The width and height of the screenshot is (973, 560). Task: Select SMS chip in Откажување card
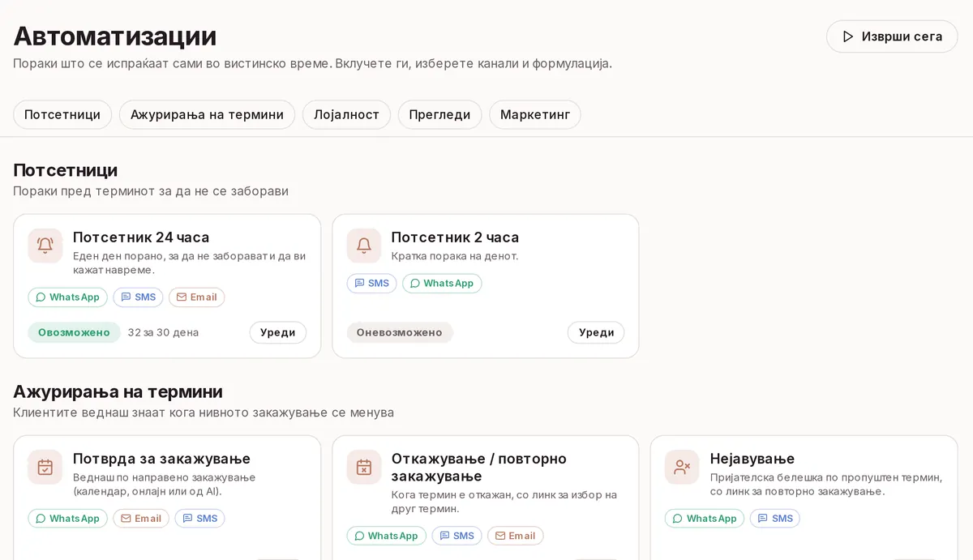coord(457,536)
